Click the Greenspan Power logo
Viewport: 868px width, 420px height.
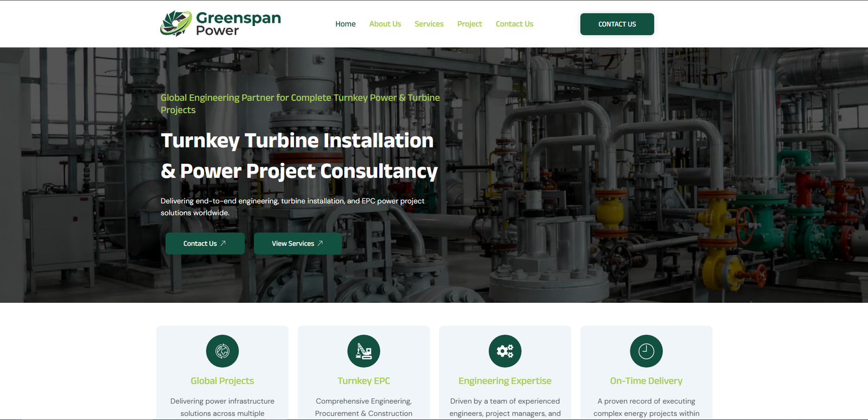[x=221, y=24]
